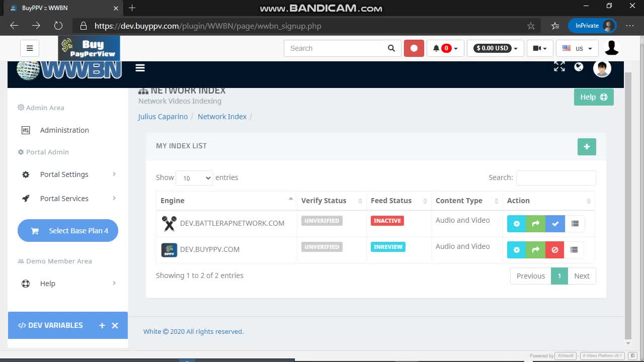Open the Julius Caparino breadcrumb link
This screenshot has height=362, width=644.
(x=163, y=117)
